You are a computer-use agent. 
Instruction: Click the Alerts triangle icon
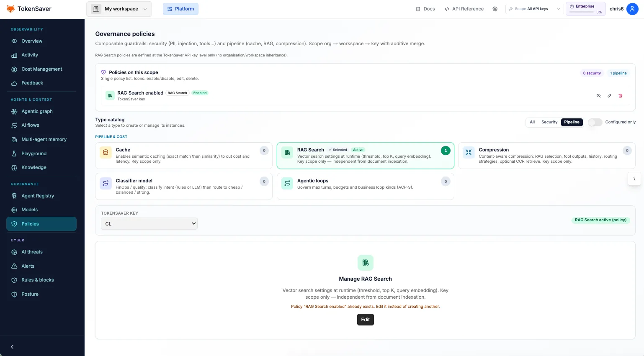pos(14,266)
